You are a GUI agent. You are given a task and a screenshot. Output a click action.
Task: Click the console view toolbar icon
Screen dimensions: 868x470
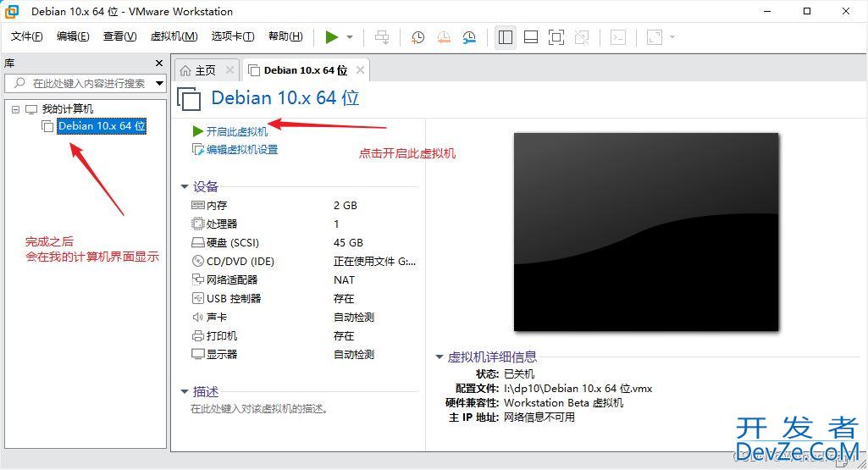tap(618, 37)
